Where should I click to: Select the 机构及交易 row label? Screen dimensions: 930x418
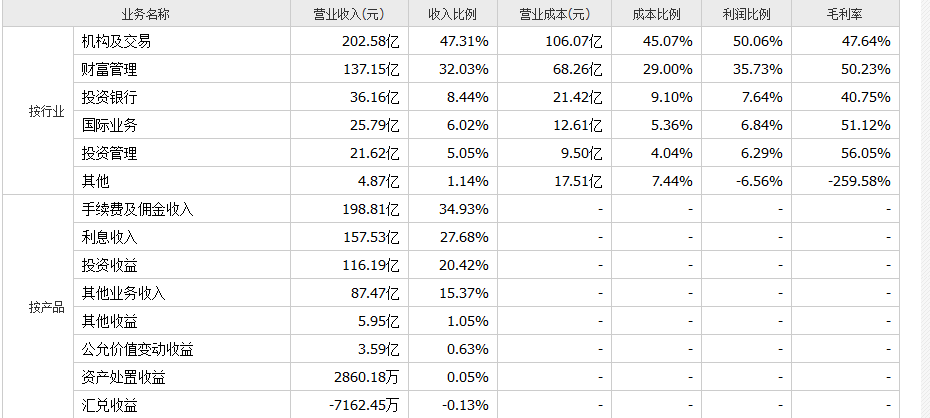coord(116,41)
